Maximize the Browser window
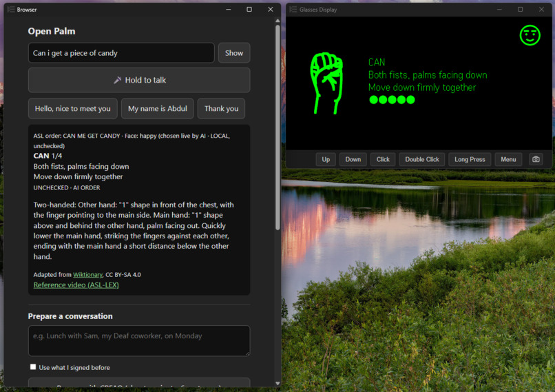The height and width of the screenshot is (392, 555). [249, 10]
